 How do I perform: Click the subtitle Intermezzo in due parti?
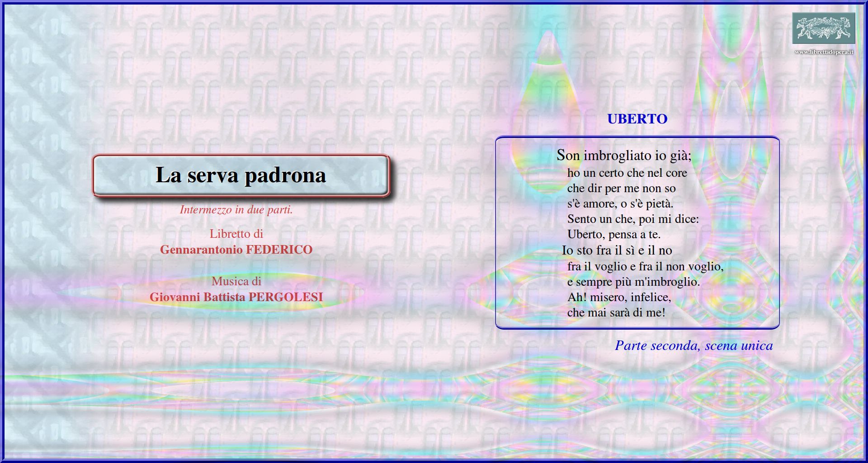tap(236, 210)
